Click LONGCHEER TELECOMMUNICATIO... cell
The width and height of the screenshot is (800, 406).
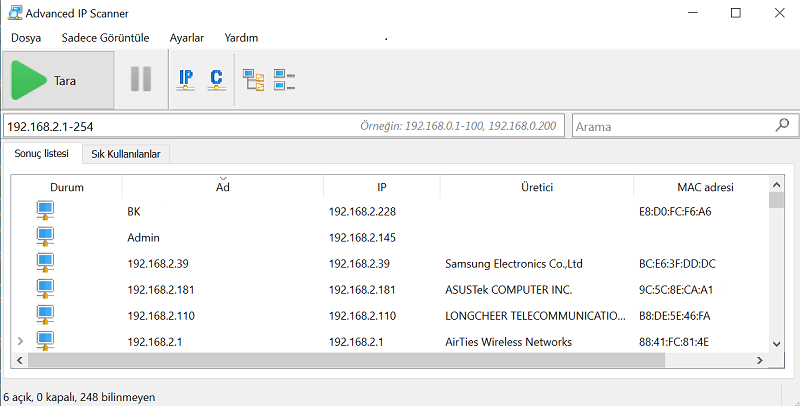535,316
